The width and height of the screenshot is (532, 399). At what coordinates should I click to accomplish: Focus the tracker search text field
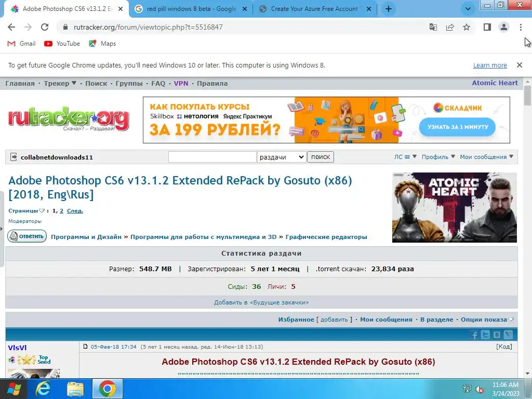tap(212, 157)
